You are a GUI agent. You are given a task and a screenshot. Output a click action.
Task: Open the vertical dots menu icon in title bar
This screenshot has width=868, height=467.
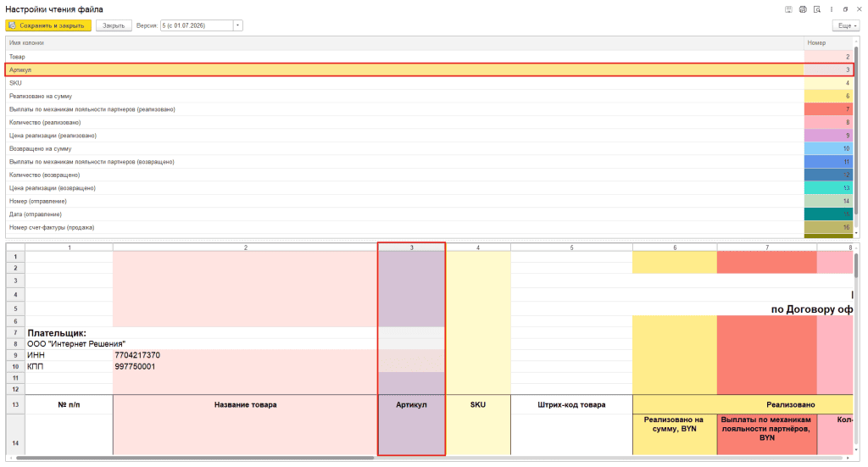832,9
